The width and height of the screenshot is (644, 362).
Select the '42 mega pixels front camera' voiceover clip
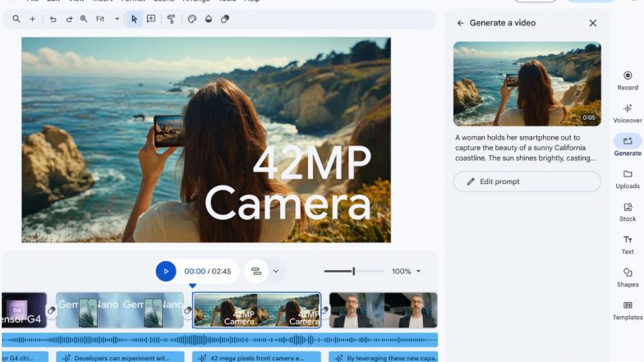pyautogui.click(x=256, y=357)
